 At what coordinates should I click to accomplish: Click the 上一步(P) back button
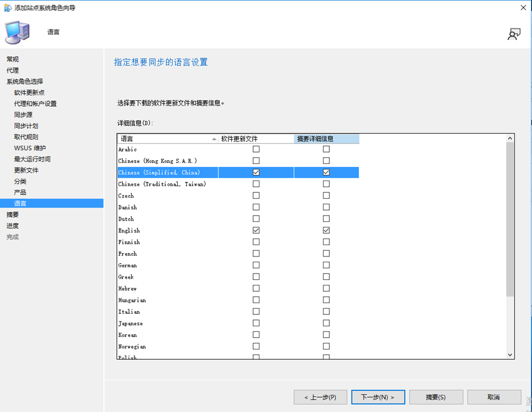(x=320, y=397)
